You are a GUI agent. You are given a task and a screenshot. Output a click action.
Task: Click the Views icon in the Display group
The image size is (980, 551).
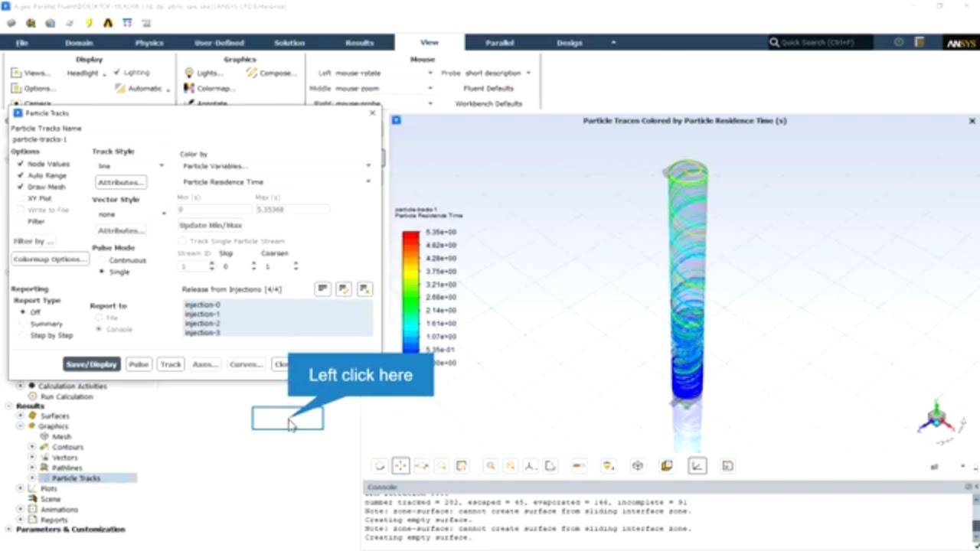(x=16, y=73)
